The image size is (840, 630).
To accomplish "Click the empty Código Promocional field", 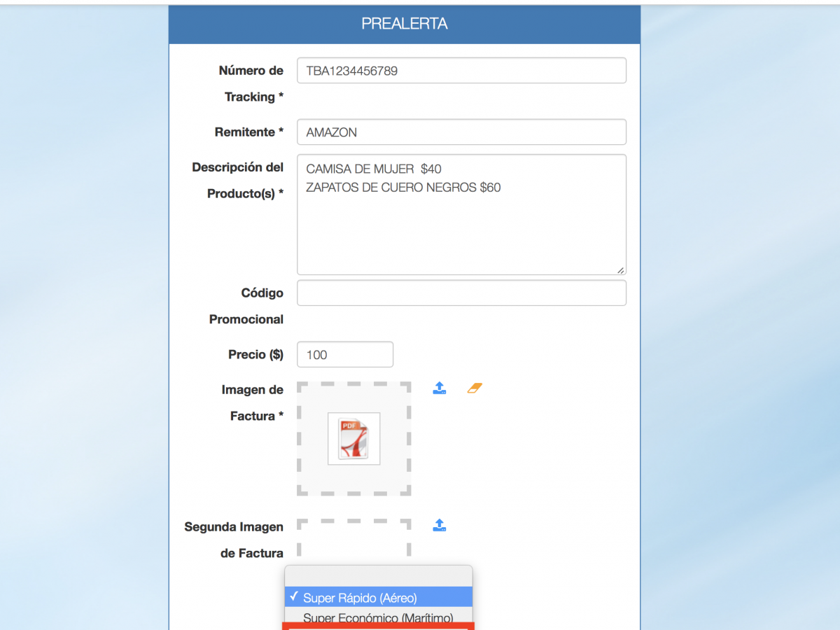I will [461, 293].
